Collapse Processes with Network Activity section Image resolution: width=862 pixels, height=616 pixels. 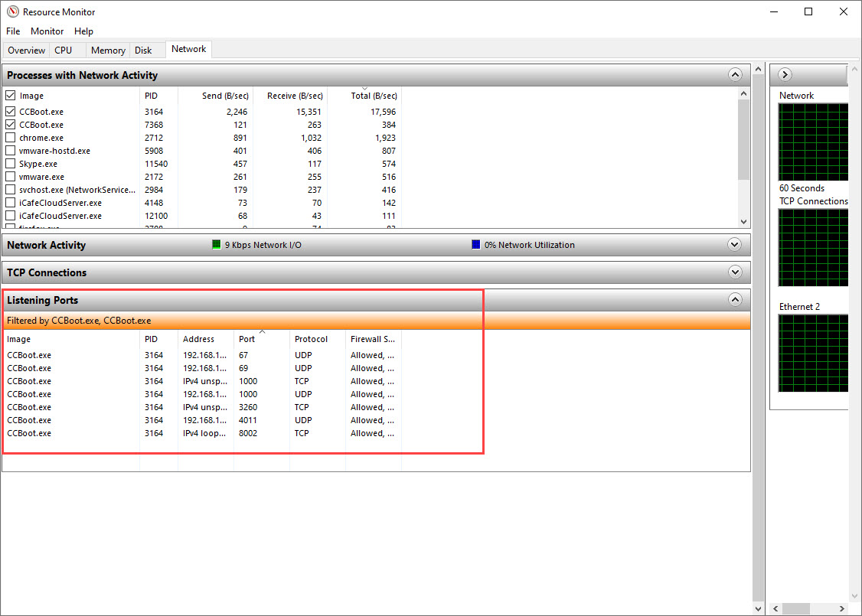coord(735,75)
